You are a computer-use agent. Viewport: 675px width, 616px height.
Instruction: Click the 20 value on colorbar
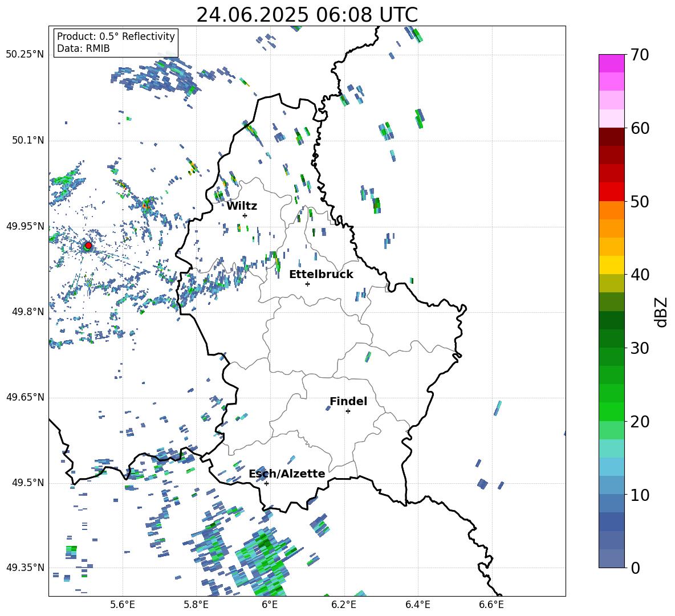(x=640, y=422)
